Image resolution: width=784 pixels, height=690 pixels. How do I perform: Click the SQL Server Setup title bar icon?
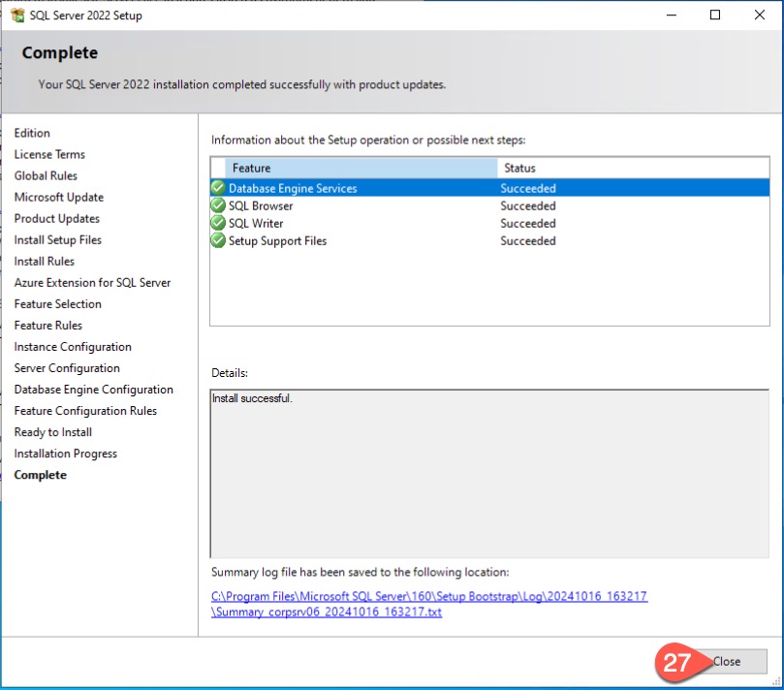tap(16, 16)
